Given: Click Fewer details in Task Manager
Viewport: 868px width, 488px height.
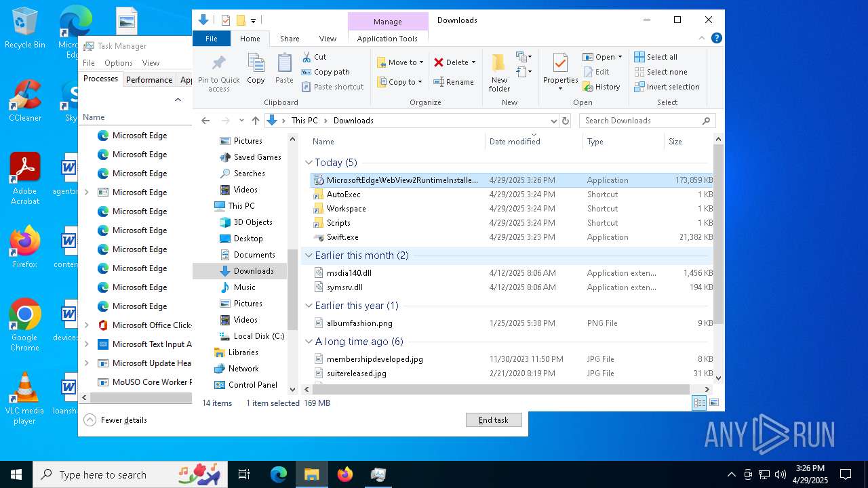Looking at the screenshot, I should (115, 420).
